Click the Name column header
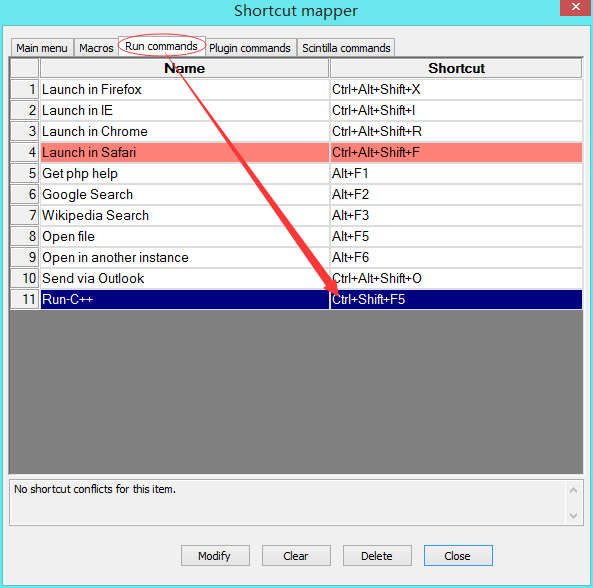 click(185, 68)
